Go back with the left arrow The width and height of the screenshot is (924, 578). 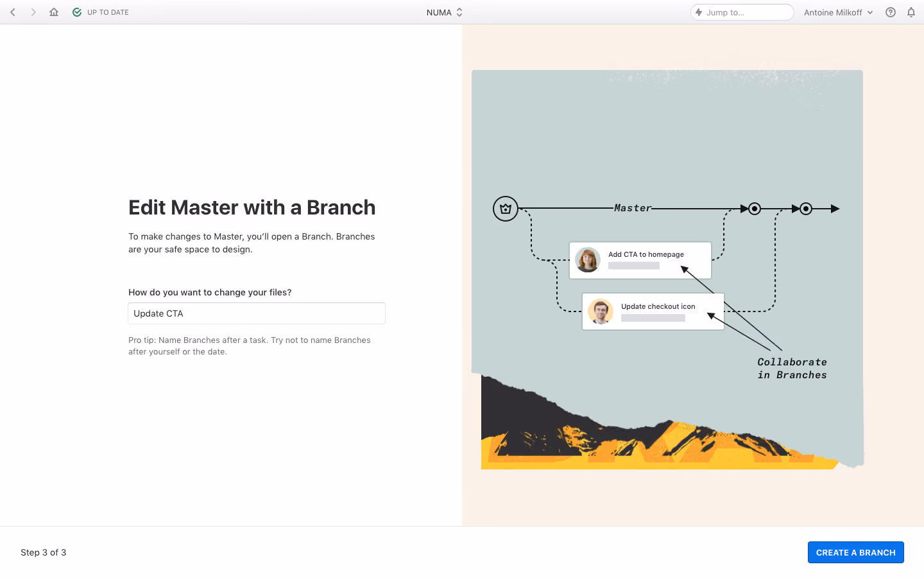click(x=13, y=12)
